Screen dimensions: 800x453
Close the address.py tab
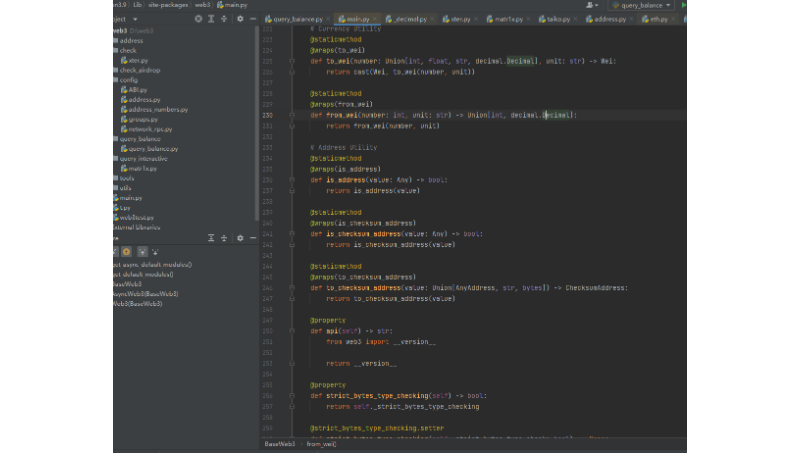pyautogui.click(x=631, y=19)
